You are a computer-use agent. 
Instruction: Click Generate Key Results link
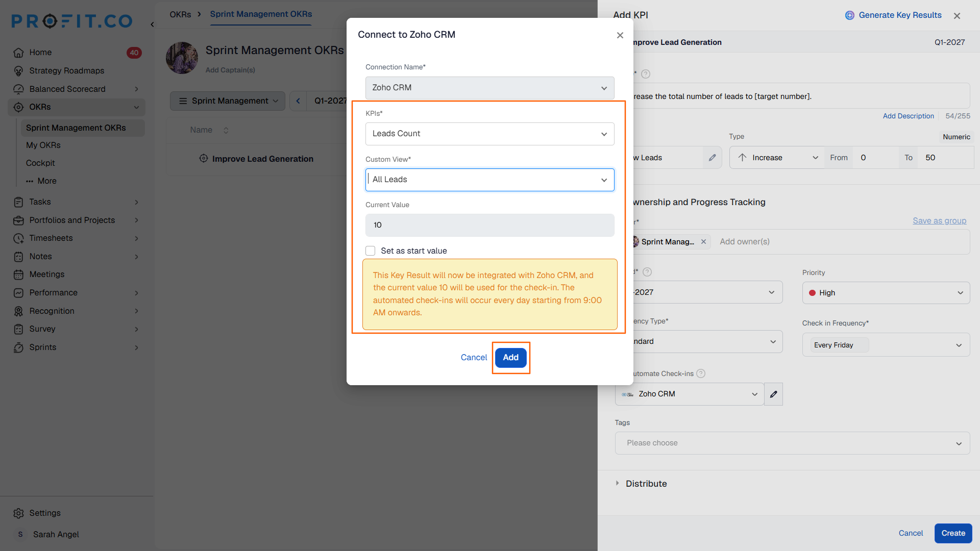893,15
